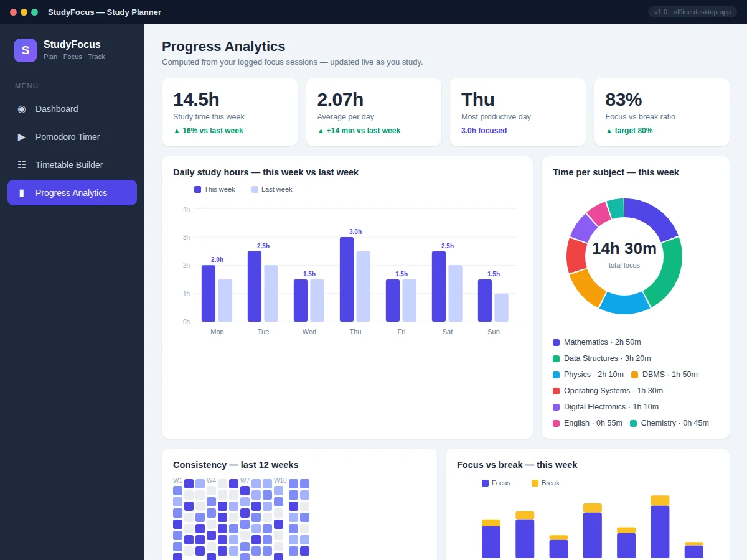Click 'Data Structures · 3h 20m' legend text
The width and height of the screenshot is (747, 560).
[608, 358]
